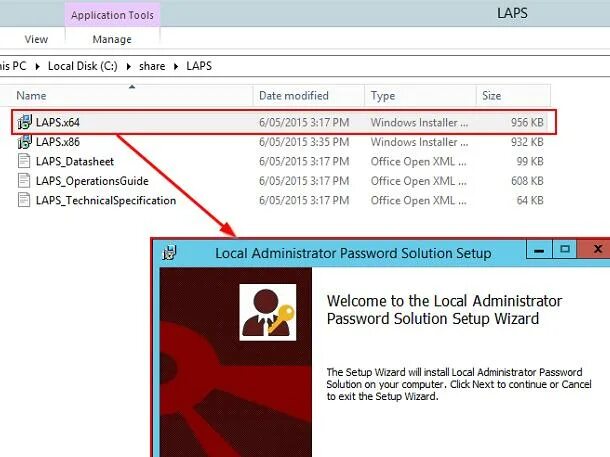Select the LAPS.x64 file name
Image resolution: width=610 pixels, height=457 pixels.
(58, 123)
